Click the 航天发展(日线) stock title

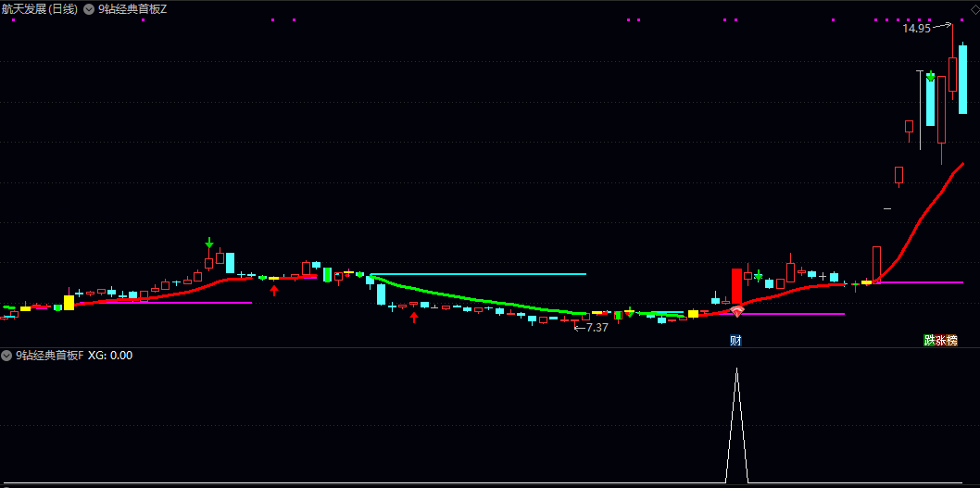pyautogui.click(x=40, y=9)
